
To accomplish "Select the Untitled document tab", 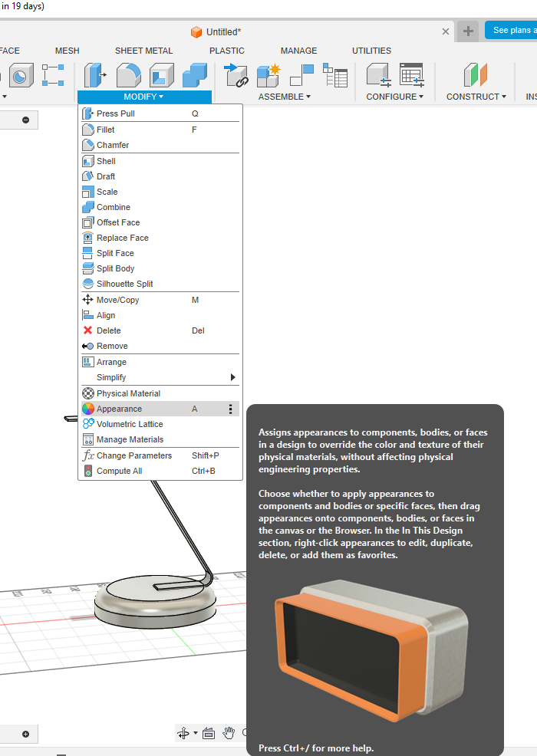I will (x=216, y=32).
